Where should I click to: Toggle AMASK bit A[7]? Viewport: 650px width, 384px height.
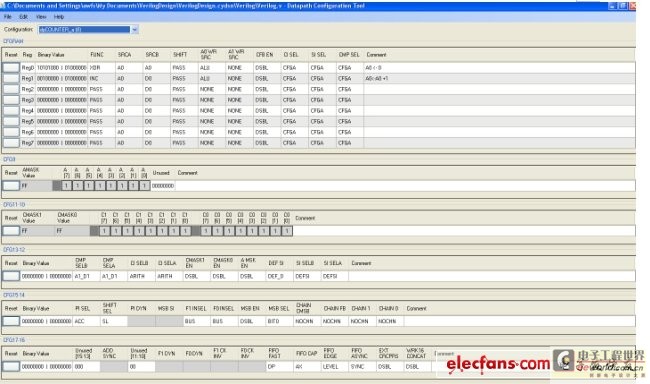66,186
